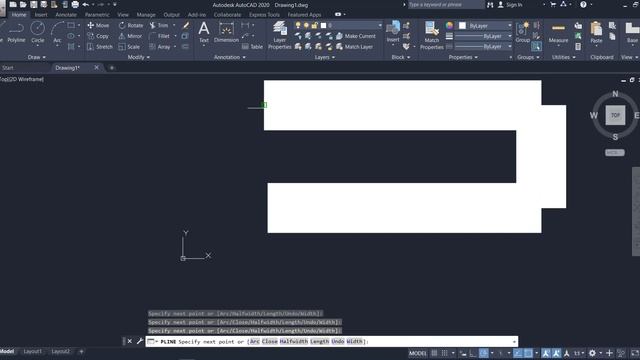Insert a Table from Annotation panel

pos(252,47)
